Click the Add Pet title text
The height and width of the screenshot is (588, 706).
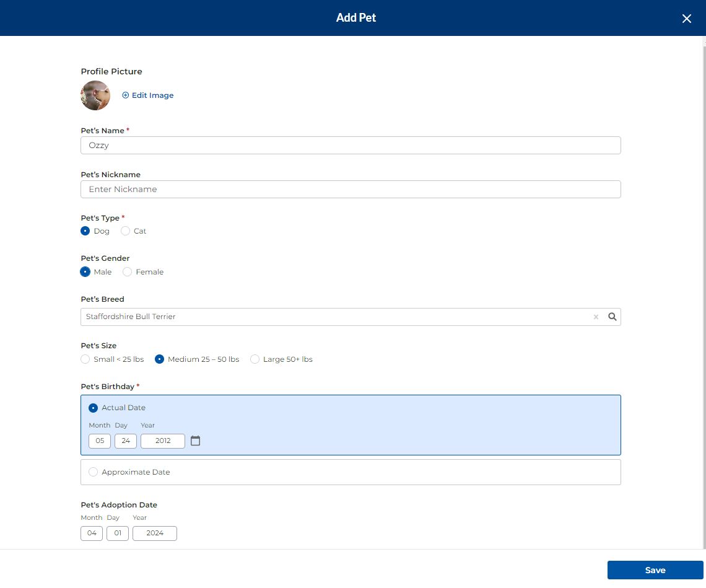(355, 17)
